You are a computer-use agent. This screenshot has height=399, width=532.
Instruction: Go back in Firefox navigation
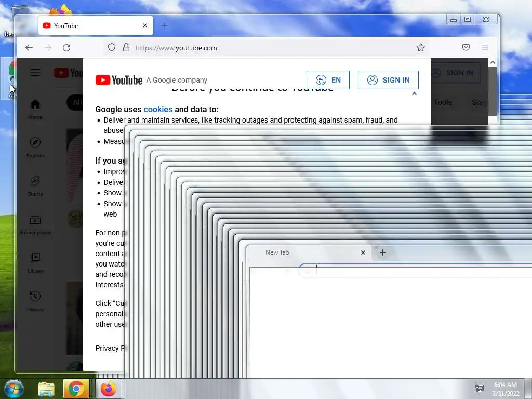29,48
